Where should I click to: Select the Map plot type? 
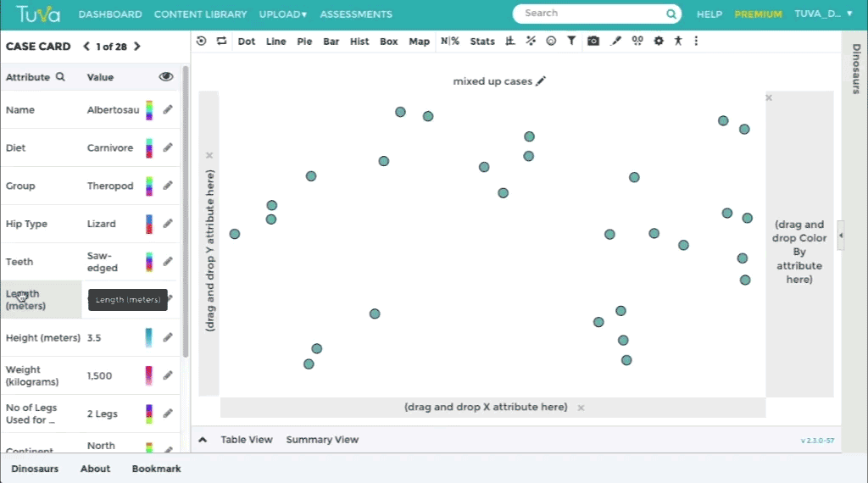[419, 42]
